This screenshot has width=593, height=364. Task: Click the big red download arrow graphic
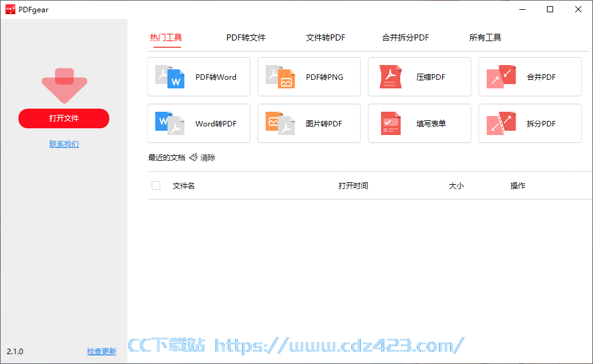(64, 85)
